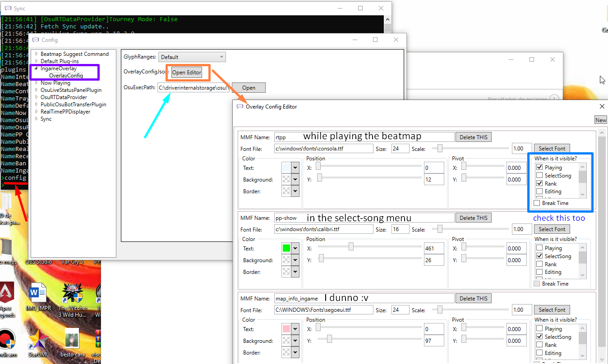Uncheck SelectSong for map_info_ingame overlay
The image size is (608, 364).
539,337
